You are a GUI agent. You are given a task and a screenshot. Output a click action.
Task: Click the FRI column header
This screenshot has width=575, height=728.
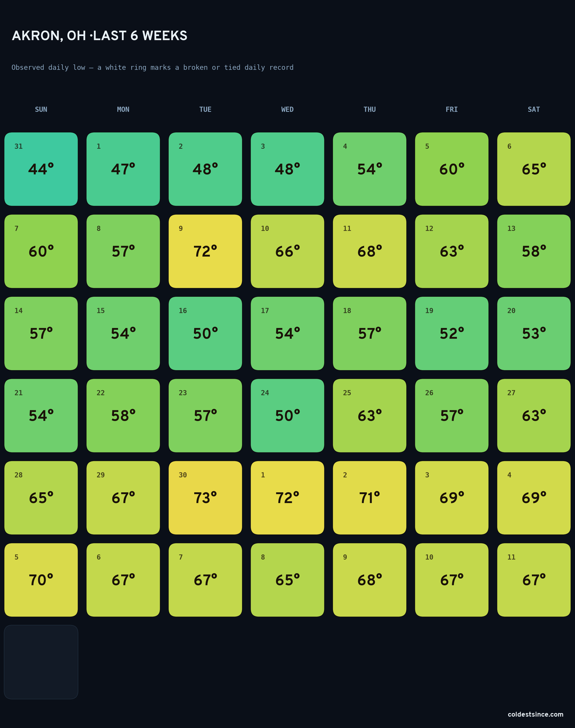452,109
